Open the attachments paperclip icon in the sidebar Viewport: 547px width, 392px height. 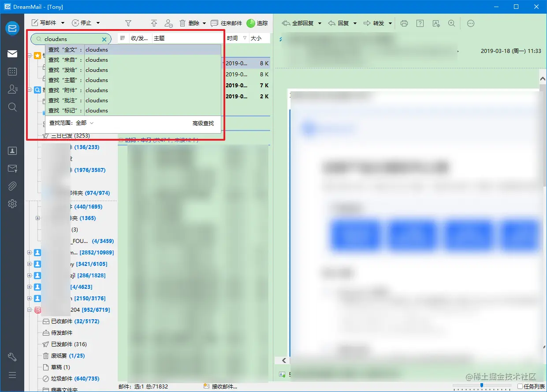point(12,186)
